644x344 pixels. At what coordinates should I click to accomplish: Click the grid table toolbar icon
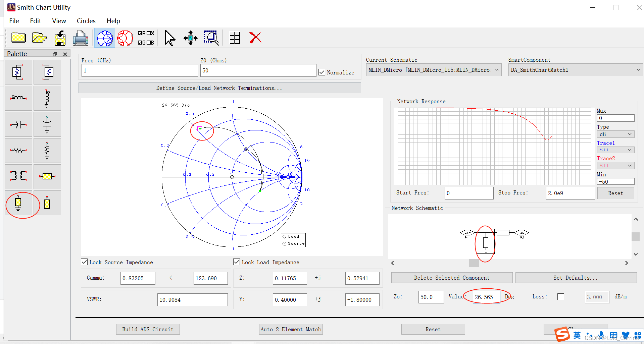pos(235,38)
